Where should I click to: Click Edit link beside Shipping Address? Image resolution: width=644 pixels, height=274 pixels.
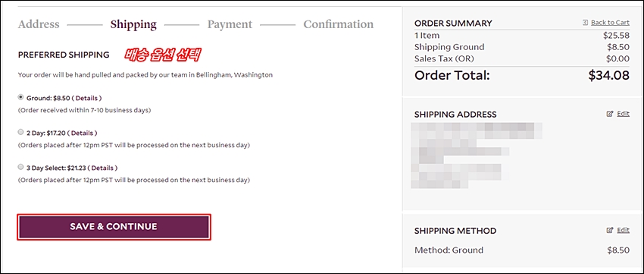click(623, 114)
